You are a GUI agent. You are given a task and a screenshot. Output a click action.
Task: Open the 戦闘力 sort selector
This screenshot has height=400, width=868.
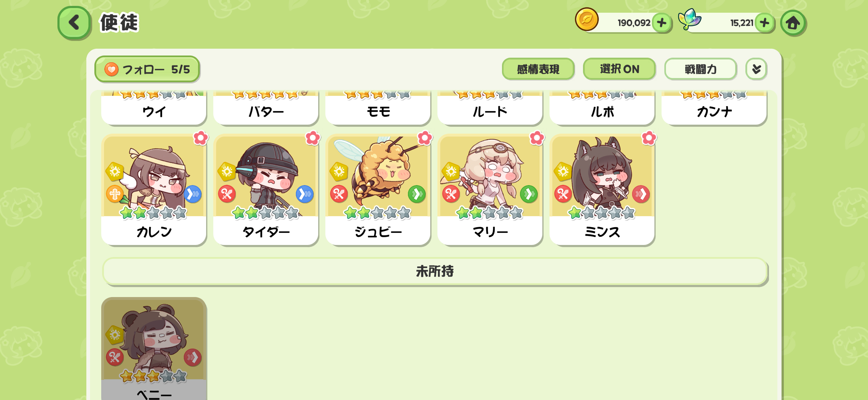700,69
